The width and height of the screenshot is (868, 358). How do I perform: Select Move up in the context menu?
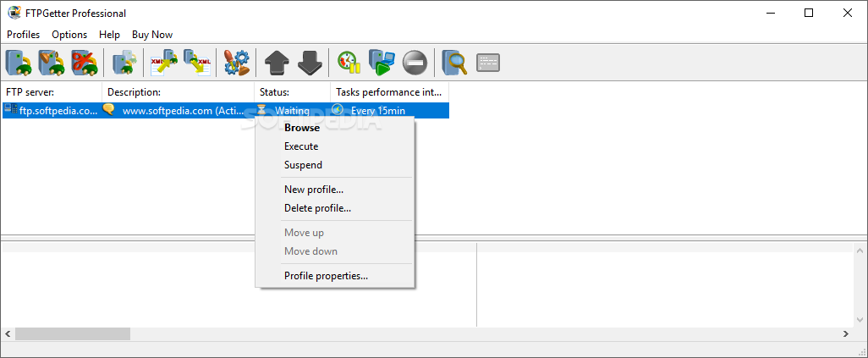[x=334, y=233]
